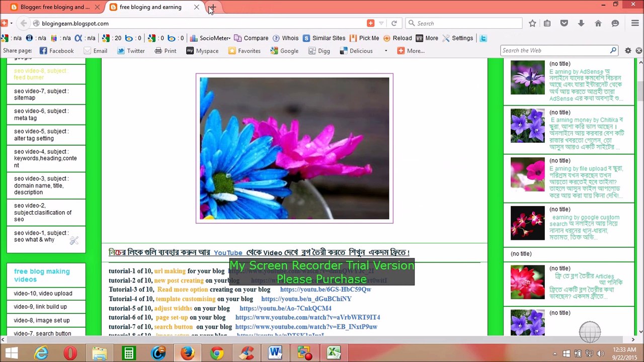Image resolution: width=644 pixels, height=362 pixels.
Task: Reload the page using the address bar refresh icon
Action: [394, 23]
